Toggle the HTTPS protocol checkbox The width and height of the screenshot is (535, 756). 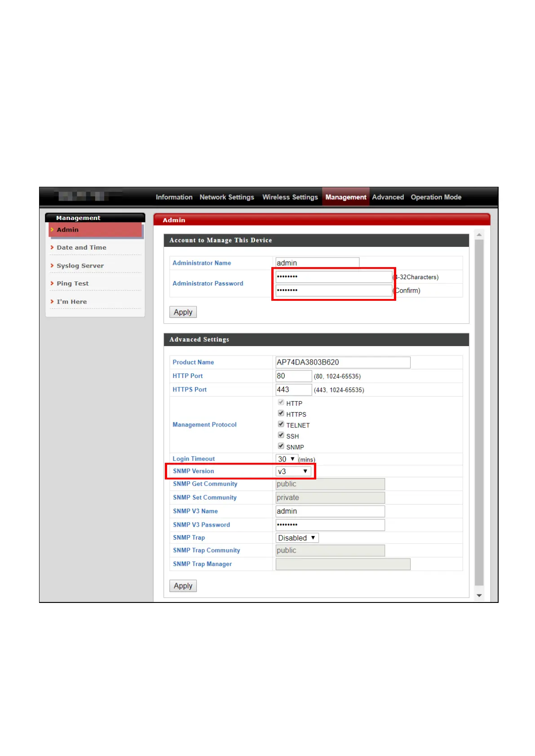pyautogui.click(x=281, y=413)
